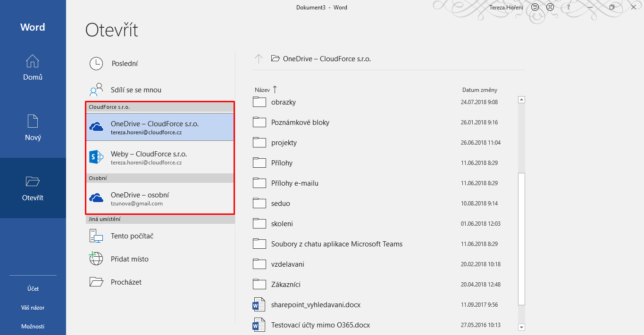This screenshot has height=335, width=644.
Task: Select Tento počítač location
Action: coord(132,236)
